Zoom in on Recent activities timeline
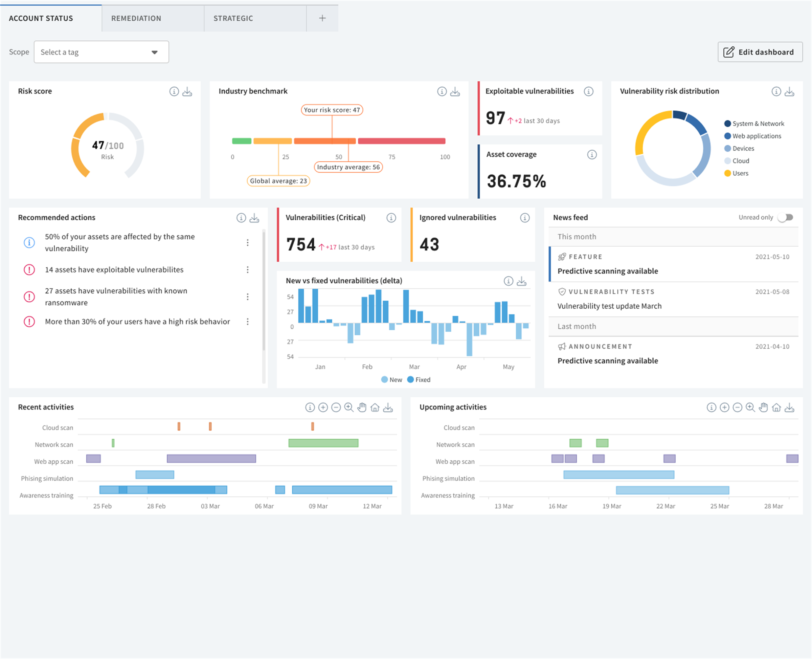812x659 pixels. tap(323, 408)
